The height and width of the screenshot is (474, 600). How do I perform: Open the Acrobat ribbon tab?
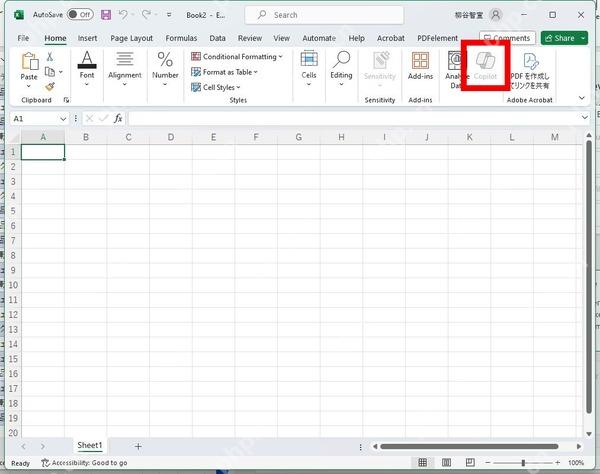[x=391, y=38]
